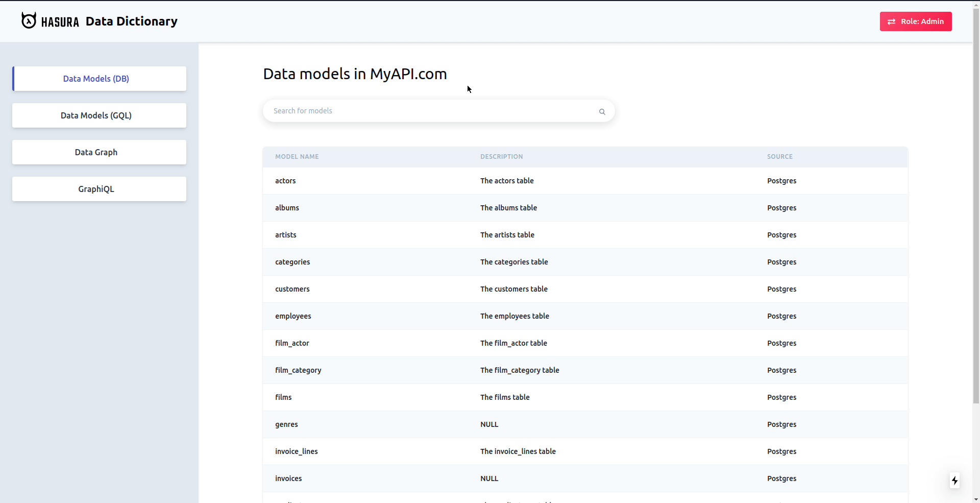The image size is (980, 503).
Task: Click NULL description in genres row
Action: tap(489, 424)
